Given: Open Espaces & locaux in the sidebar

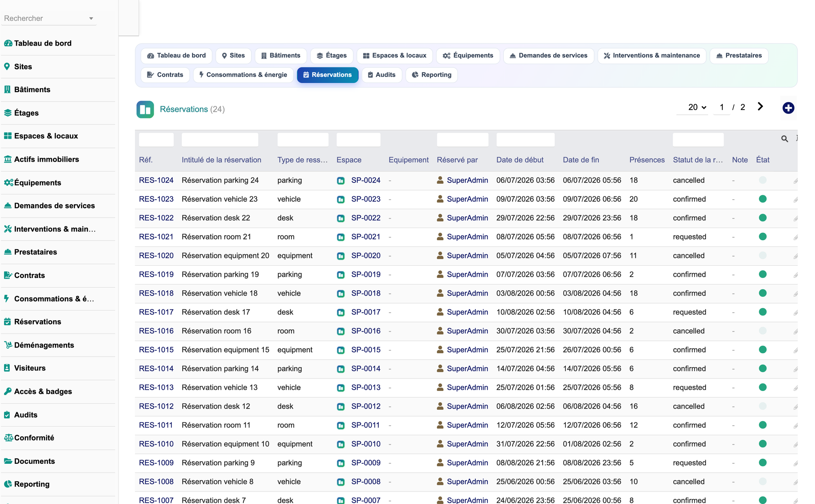Looking at the screenshot, I should (41, 136).
